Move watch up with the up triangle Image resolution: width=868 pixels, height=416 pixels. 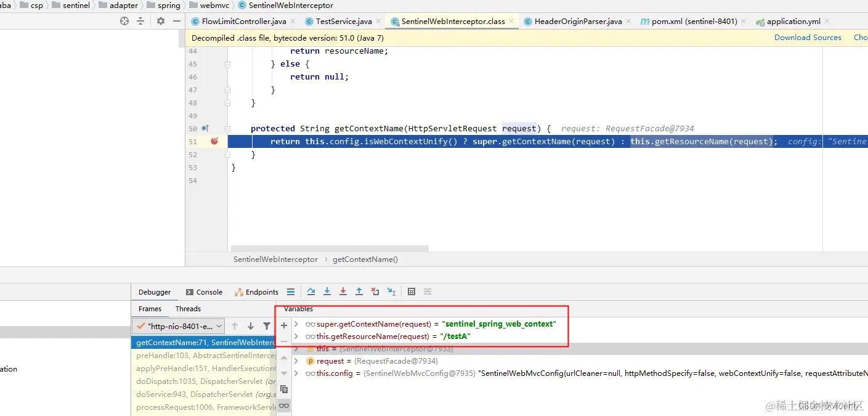click(x=284, y=357)
